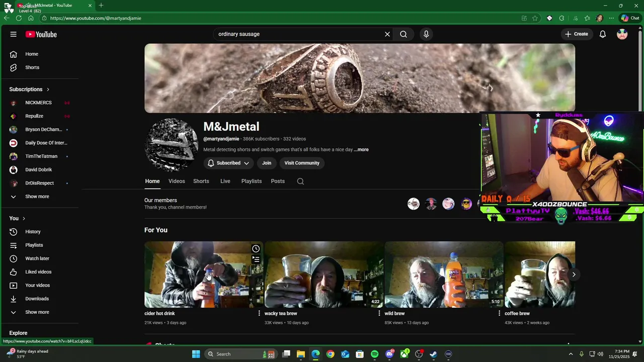Click the magnifying glass search button

[404, 34]
